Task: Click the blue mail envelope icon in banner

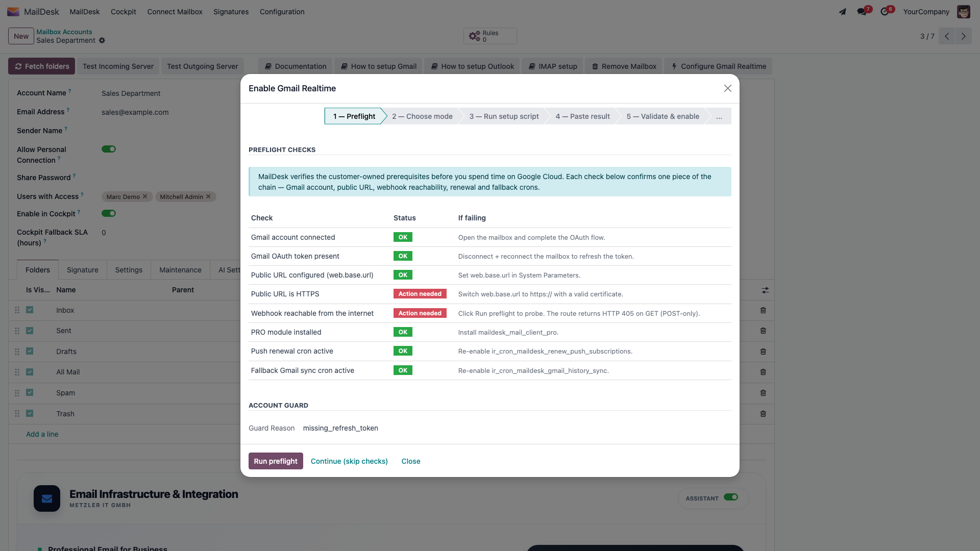Action: click(47, 498)
